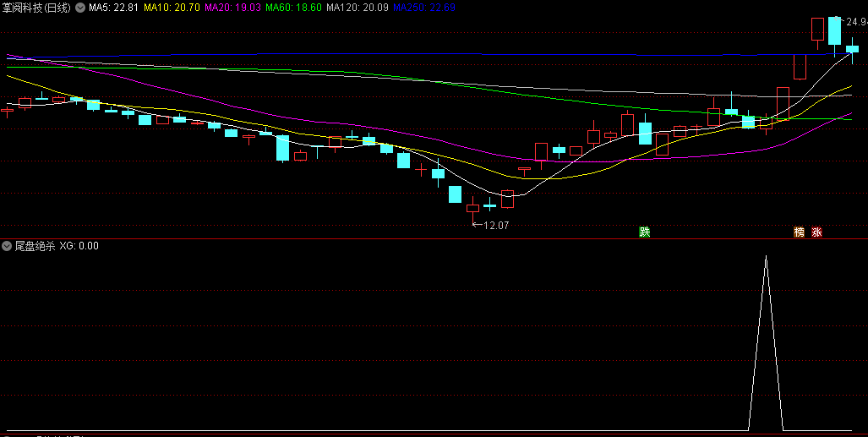Select the yellow MA10: 20.70 label
This screenshot has height=437, width=868.
click(x=171, y=8)
